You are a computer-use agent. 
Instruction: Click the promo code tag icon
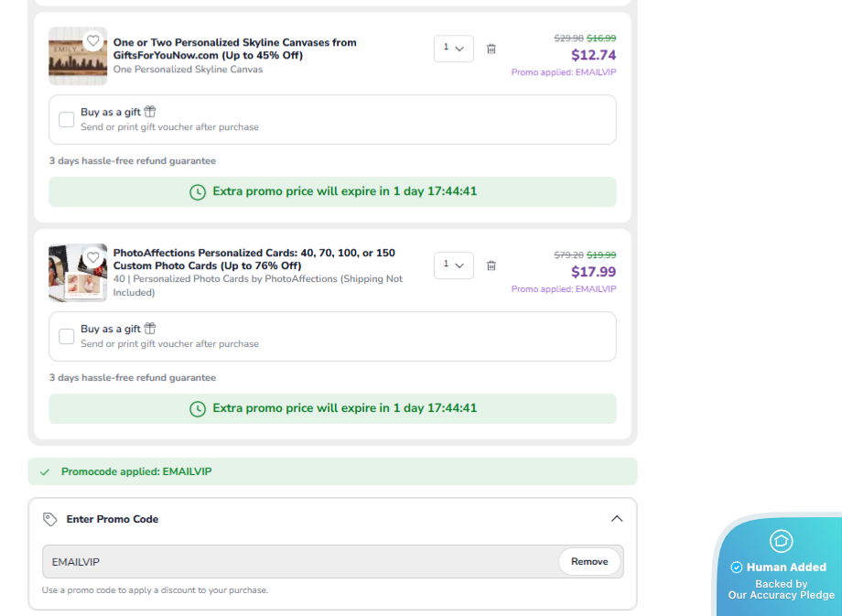click(x=50, y=519)
